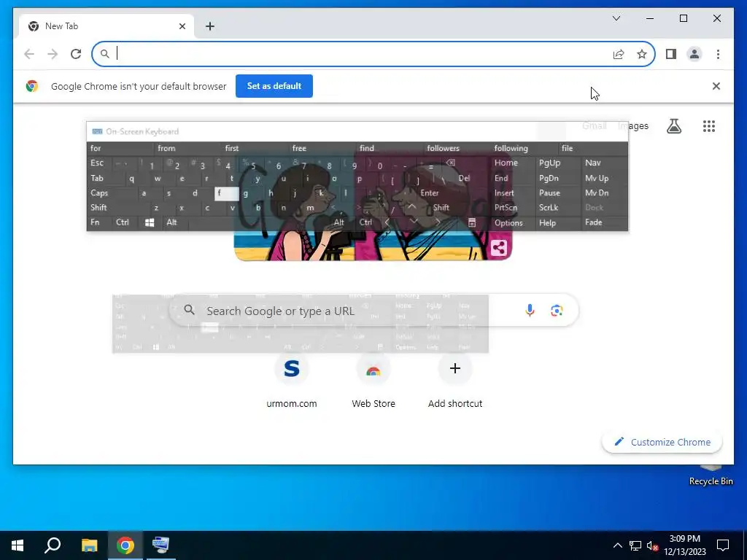Open Search Labs flask icon
Viewport: 747px width, 560px height.
pos(673,126)
